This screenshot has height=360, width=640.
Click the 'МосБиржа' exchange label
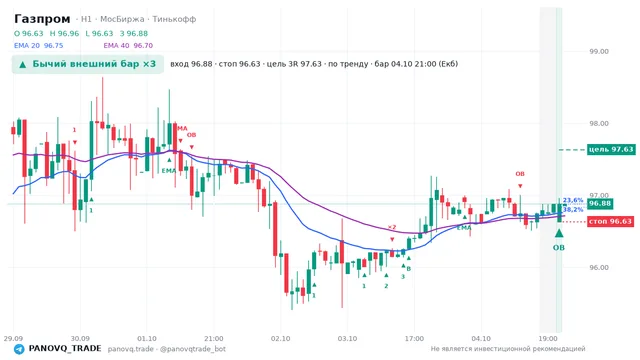click(122, 19)
